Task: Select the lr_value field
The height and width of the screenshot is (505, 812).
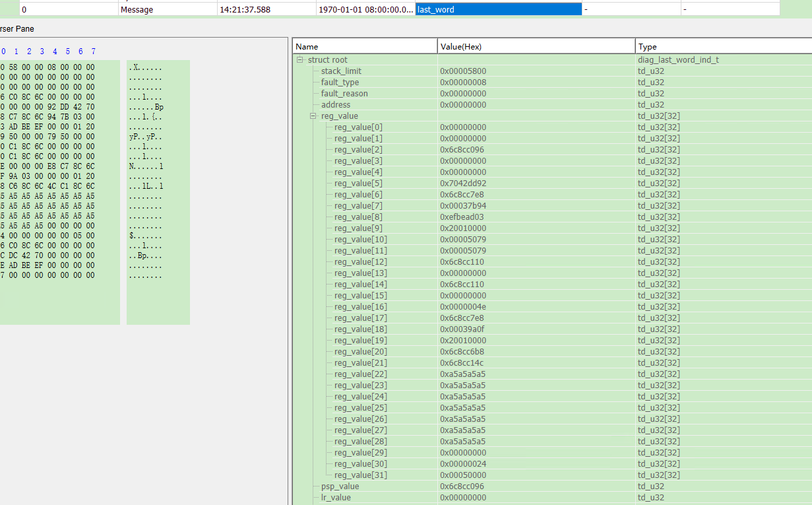Action: point(336,498)
